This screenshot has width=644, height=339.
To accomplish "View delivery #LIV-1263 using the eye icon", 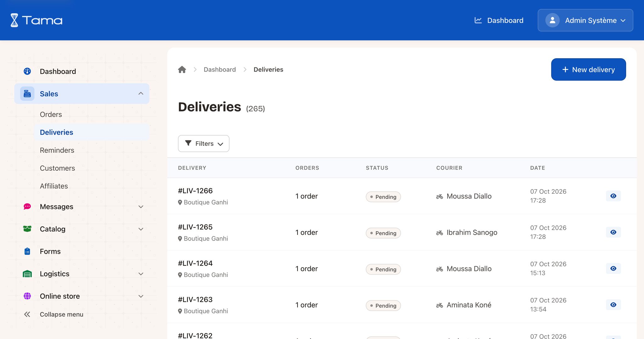I will (613, 304).
